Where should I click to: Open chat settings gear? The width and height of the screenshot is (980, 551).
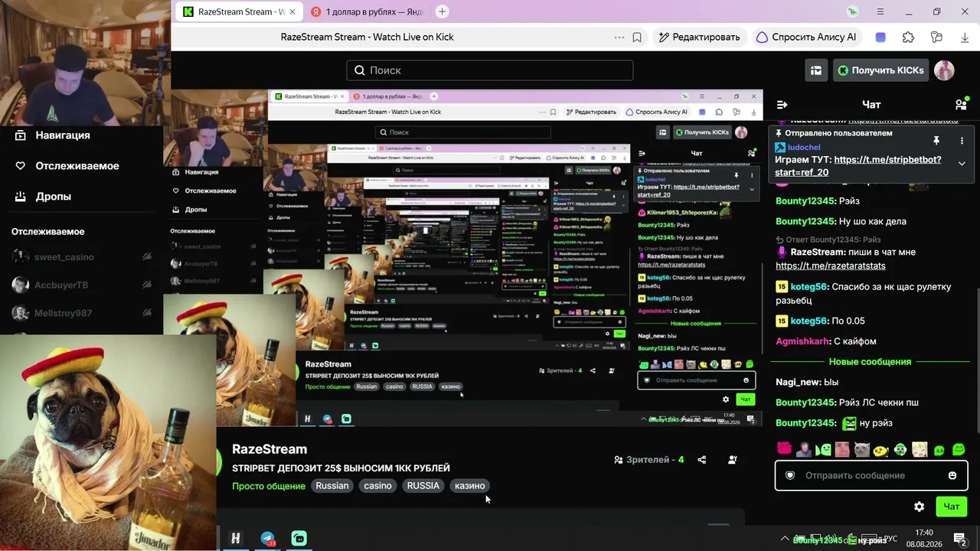coord(919,507)
